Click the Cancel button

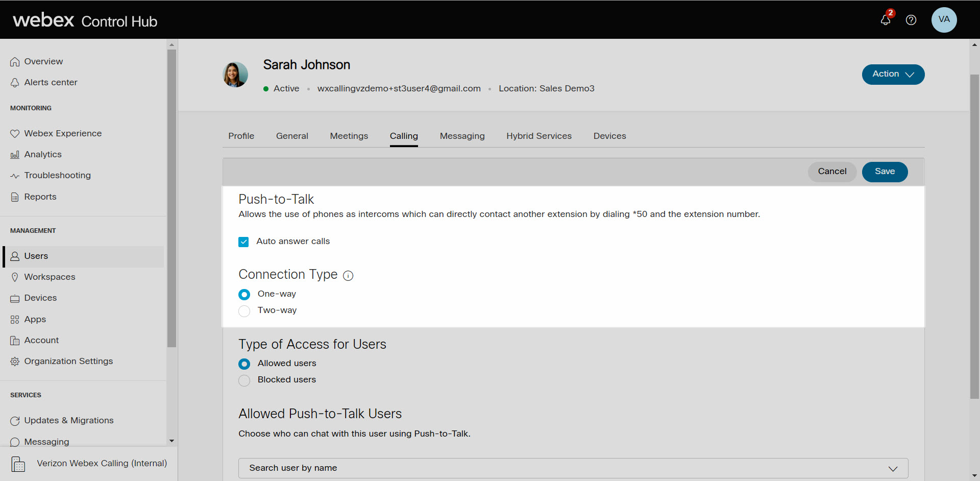831,172
